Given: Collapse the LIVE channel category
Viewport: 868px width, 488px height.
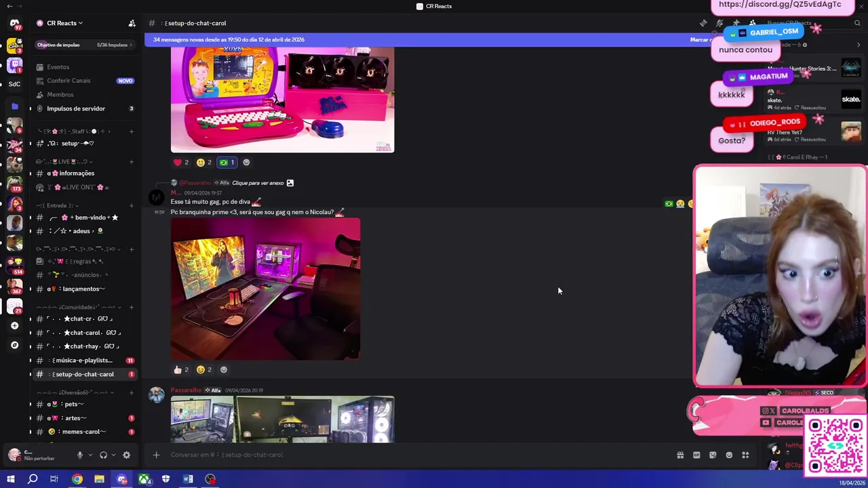Looking at the screenshot, I should pos(64,161).
